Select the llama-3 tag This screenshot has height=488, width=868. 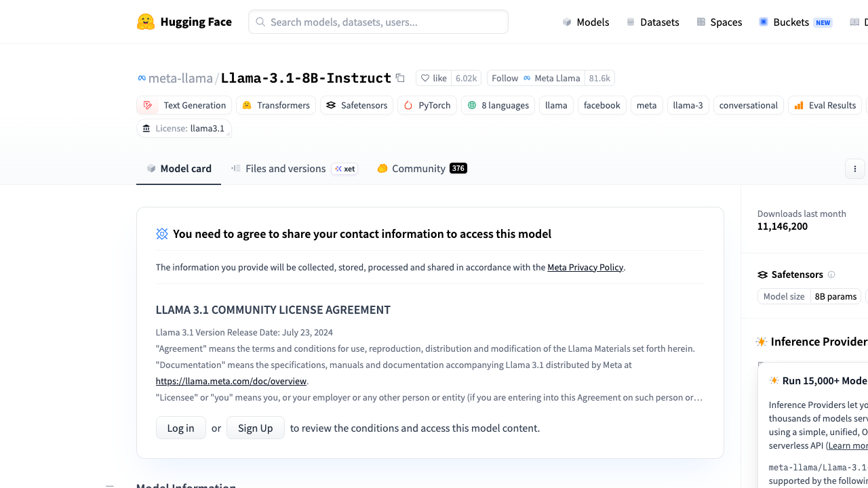point(688,105)
